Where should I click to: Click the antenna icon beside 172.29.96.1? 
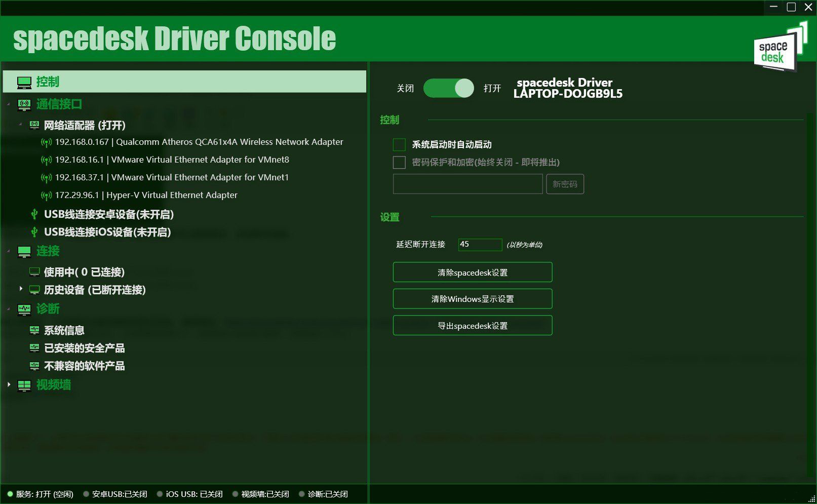[x=46, y=196]
